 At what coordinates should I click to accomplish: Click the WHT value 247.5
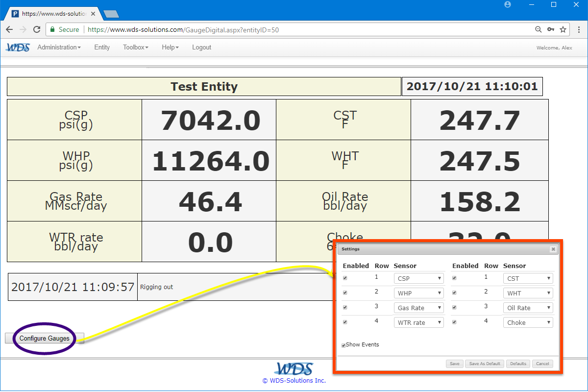480,161
